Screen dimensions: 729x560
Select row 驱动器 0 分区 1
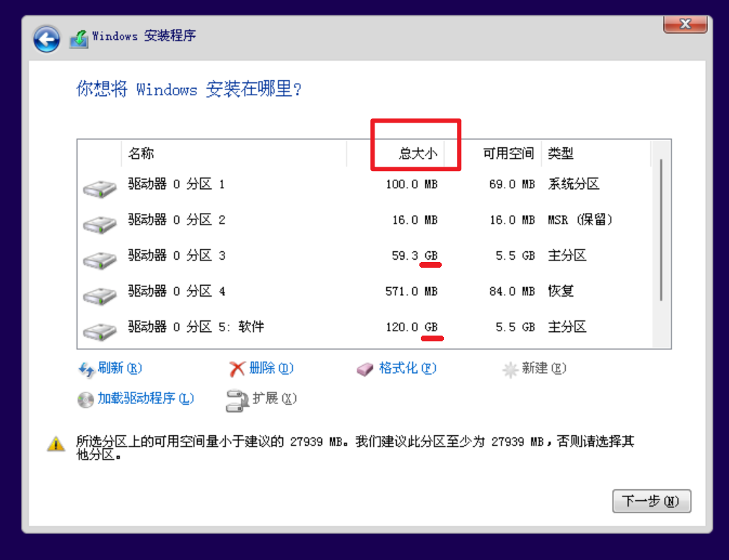tap(364, 185)
